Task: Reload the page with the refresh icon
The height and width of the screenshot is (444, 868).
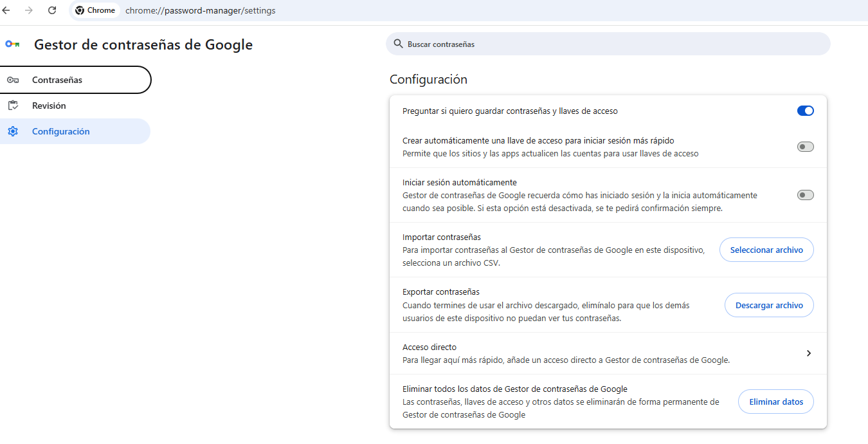Action: click(52, 10)
